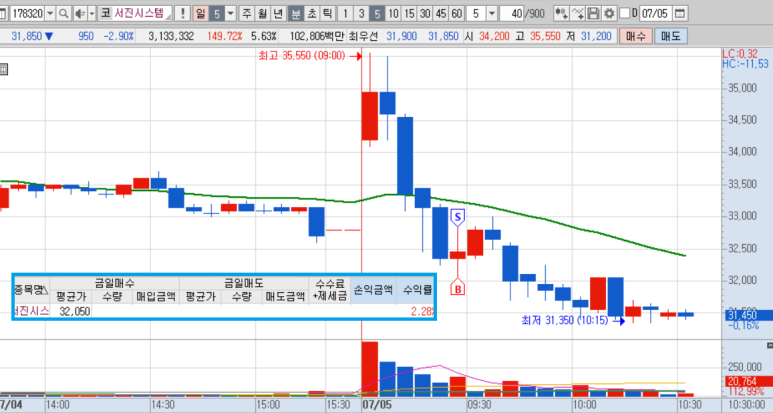773x413 pixels.
Task: Click the exclamation mark info icon
Action: tap(183, 13)
